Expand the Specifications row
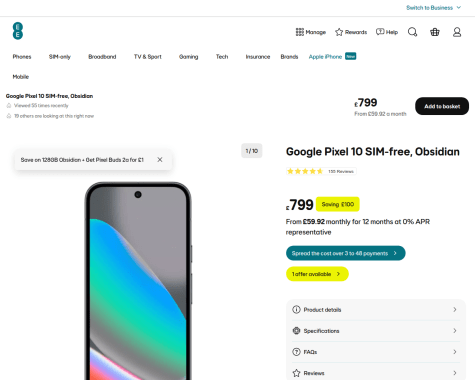 376,331
